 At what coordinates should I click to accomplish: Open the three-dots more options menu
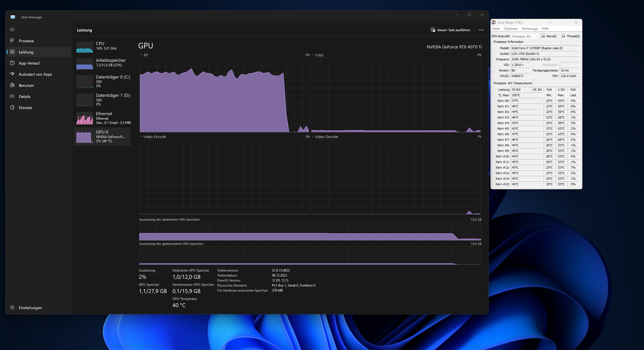coord(481,30)
